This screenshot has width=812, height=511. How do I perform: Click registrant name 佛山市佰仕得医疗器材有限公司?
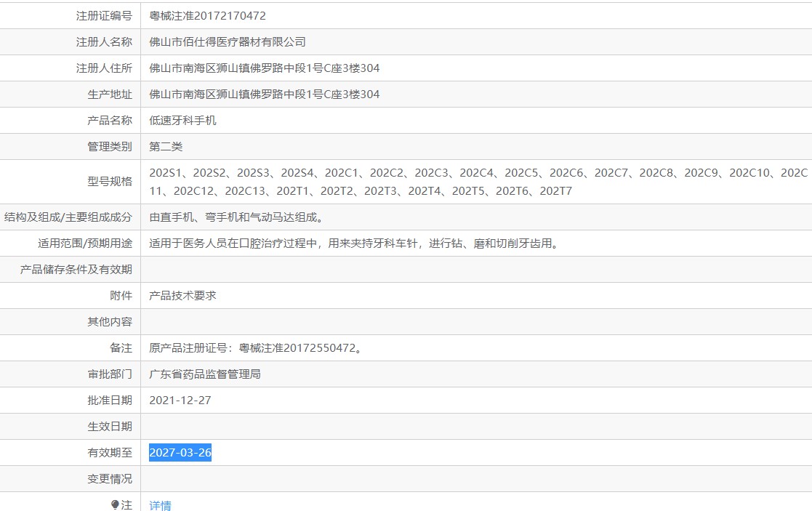(228, 42)
